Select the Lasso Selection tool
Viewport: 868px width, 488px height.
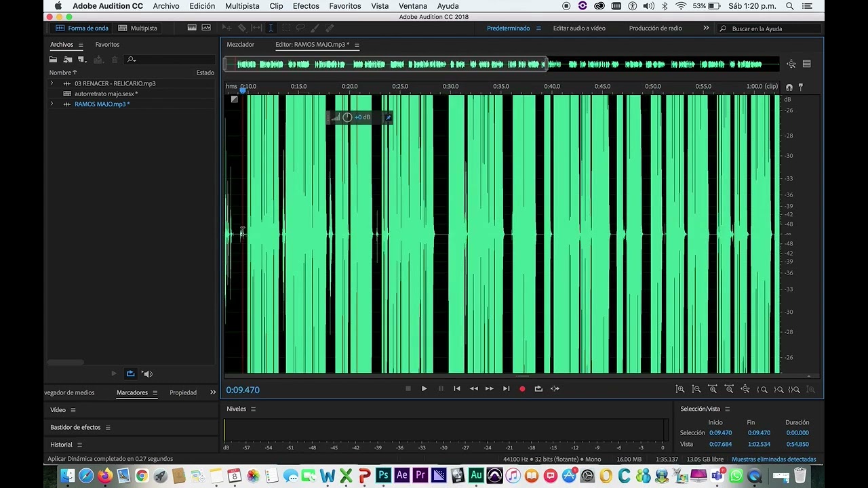[300, 28]
